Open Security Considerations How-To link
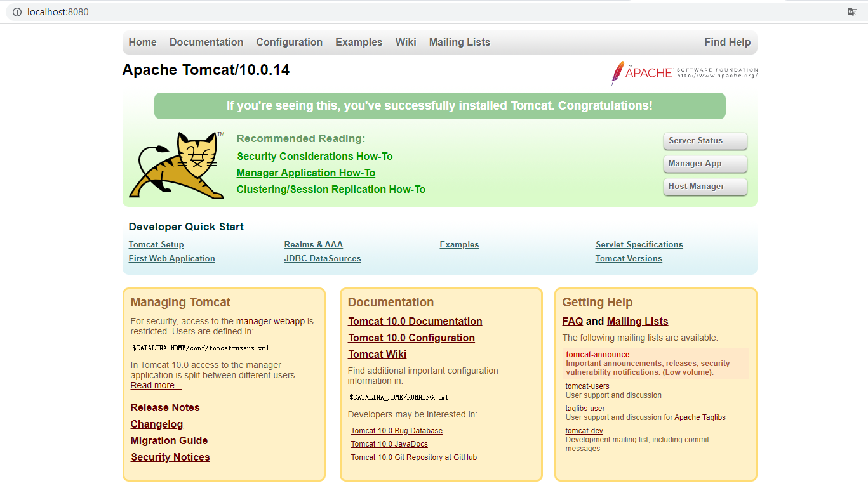This screenshot has width=868, height=486. 315,157
